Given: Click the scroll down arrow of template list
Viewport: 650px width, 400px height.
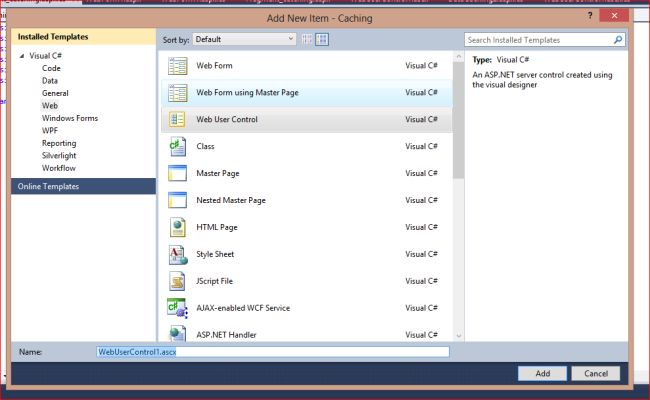Looking at the screenshot, I should (x=458, y=336).
